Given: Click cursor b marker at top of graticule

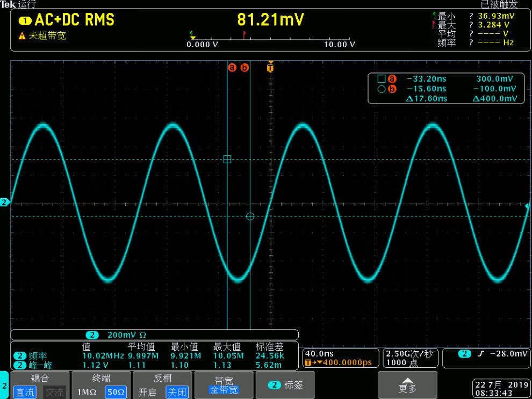Looking at the screenshot, I should [245, 68].
